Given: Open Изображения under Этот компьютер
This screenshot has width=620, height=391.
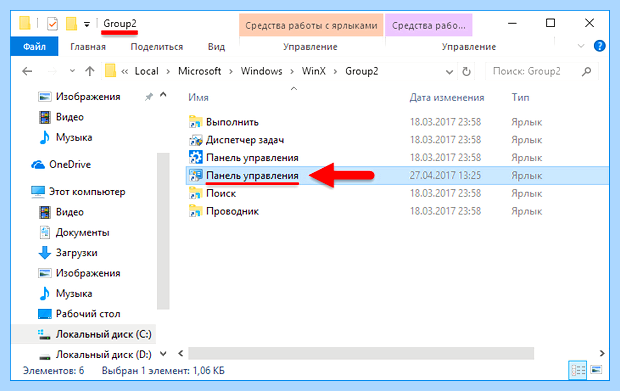Looking at the screenshot, I should pos(88,273).
